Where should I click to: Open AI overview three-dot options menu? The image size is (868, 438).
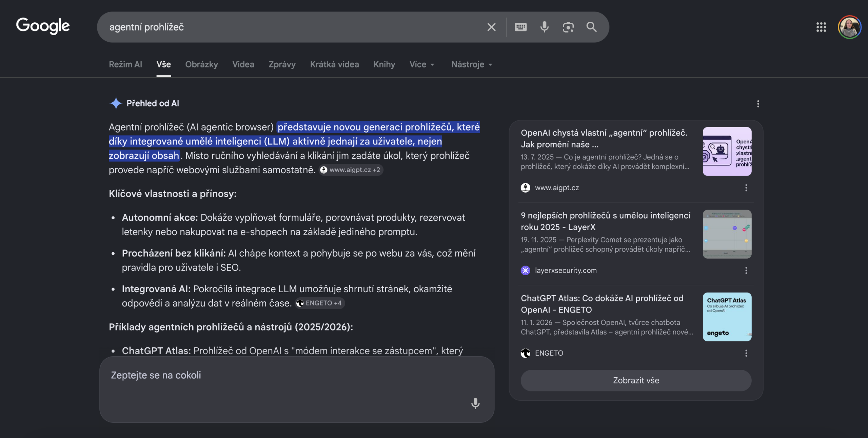pos(758,104)
